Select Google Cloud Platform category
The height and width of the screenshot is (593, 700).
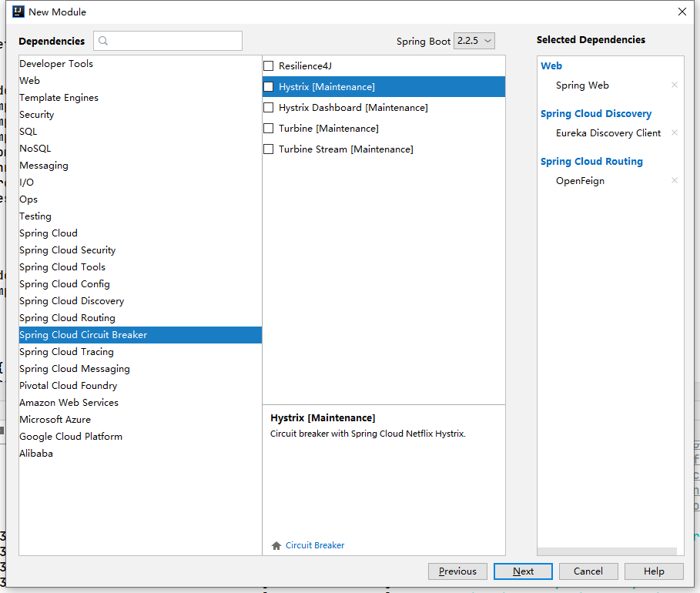pos(140,437)
